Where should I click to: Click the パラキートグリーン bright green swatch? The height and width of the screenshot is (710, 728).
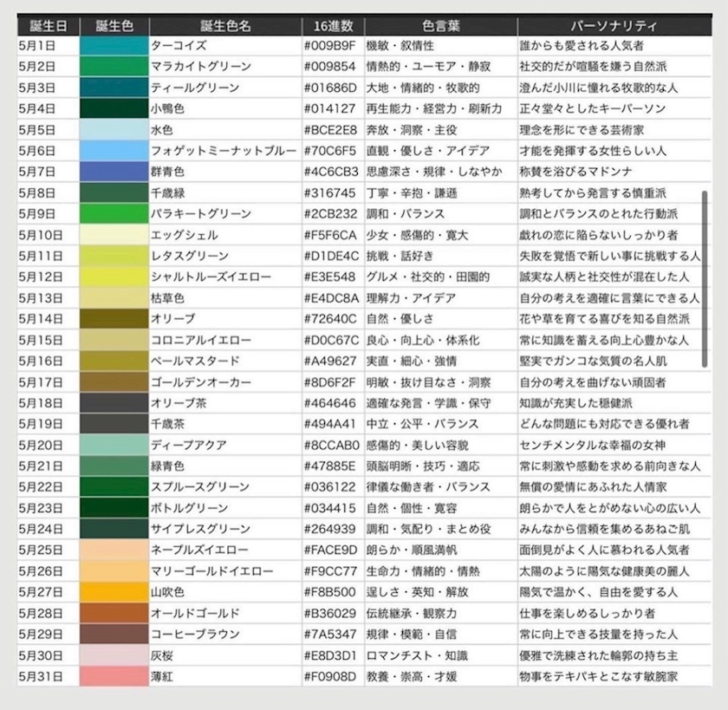114,214
